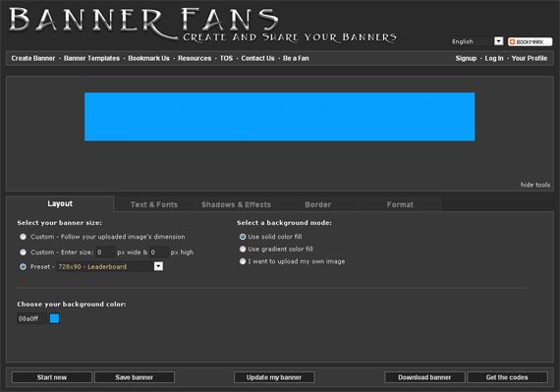
Task: Focus the background color hex input field
Action: click(31, 318)
